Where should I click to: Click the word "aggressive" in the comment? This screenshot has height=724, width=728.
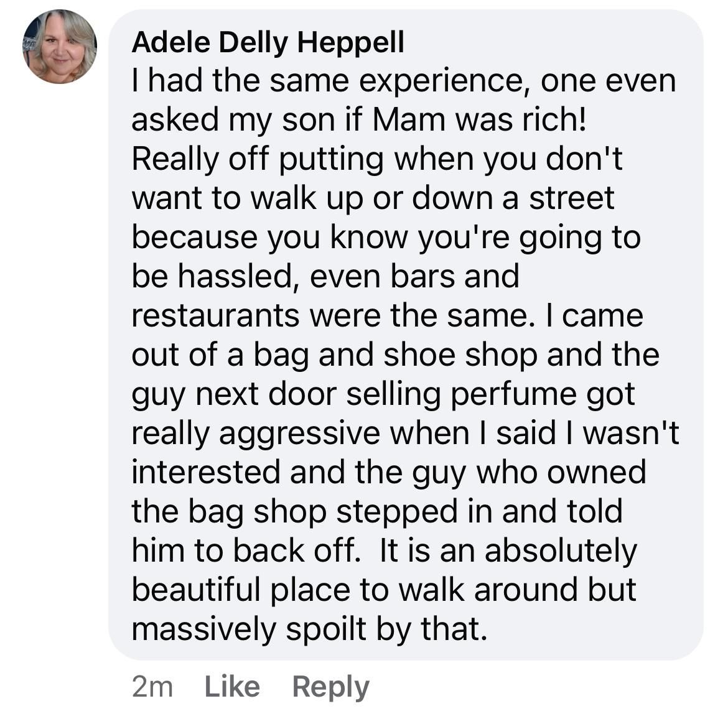tap(300, 434)
